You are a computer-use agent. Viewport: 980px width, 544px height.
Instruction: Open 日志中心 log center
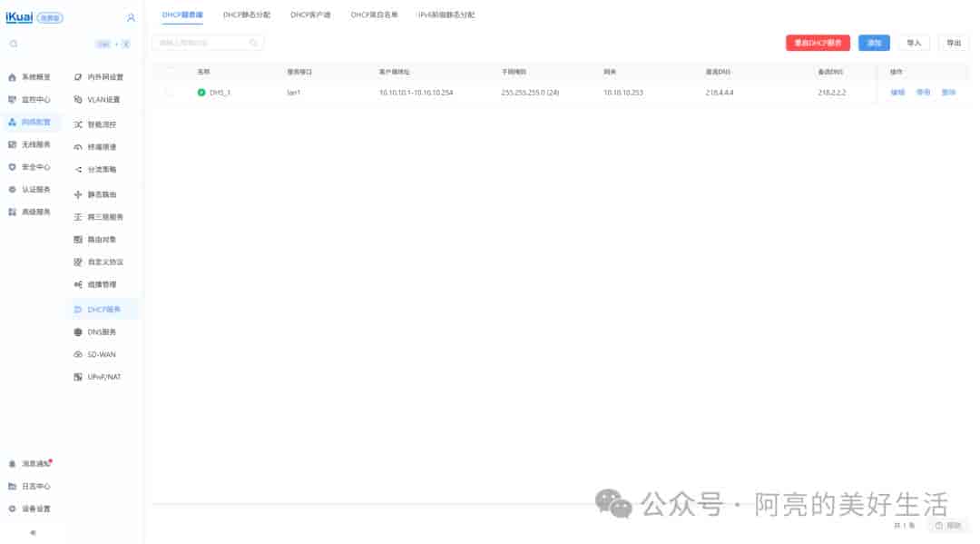click(x=29, y=486)
